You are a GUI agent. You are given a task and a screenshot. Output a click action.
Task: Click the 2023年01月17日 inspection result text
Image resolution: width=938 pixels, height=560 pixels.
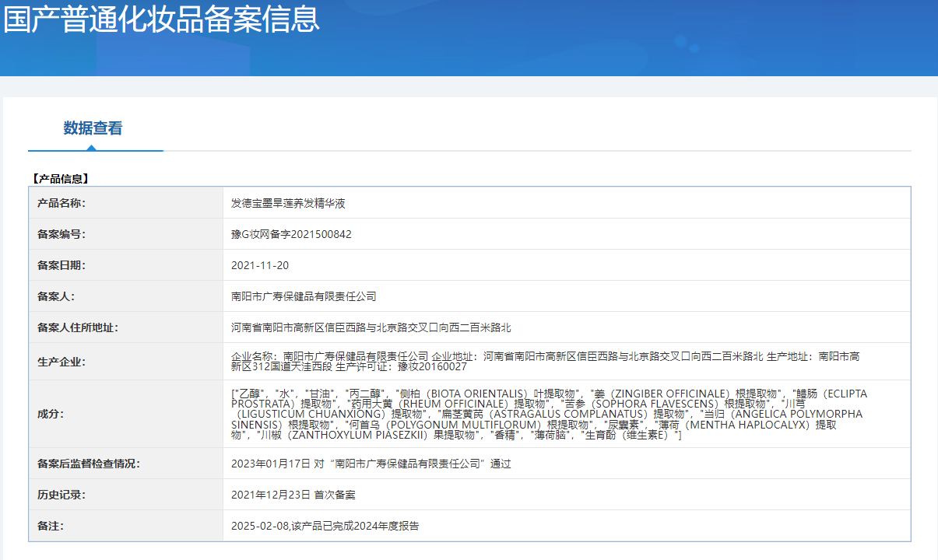[371, 464]
